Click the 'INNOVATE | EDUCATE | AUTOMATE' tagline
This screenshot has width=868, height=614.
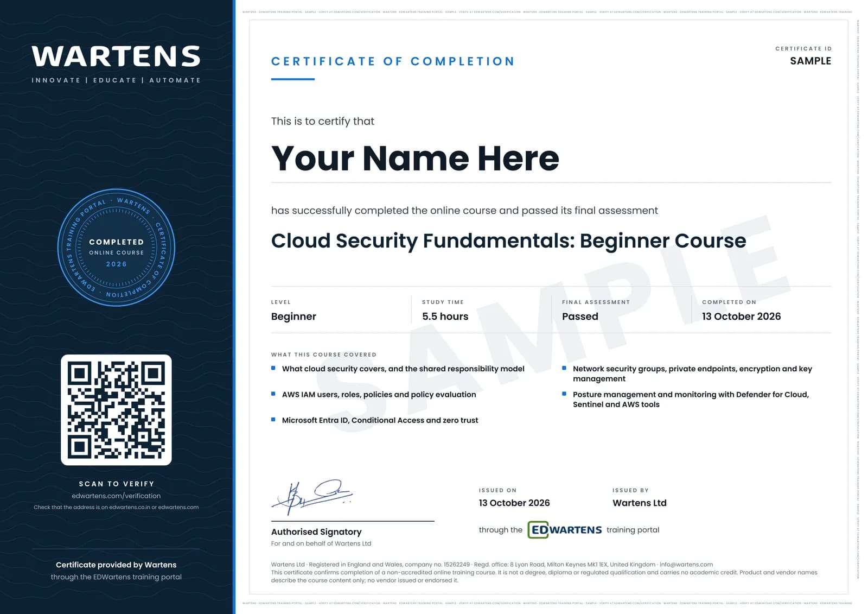(116, 80)
